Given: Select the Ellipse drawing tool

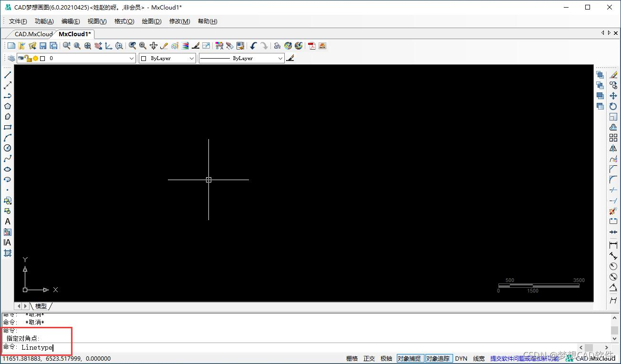Looking at the screenshot, I should [x=8, y=169].
